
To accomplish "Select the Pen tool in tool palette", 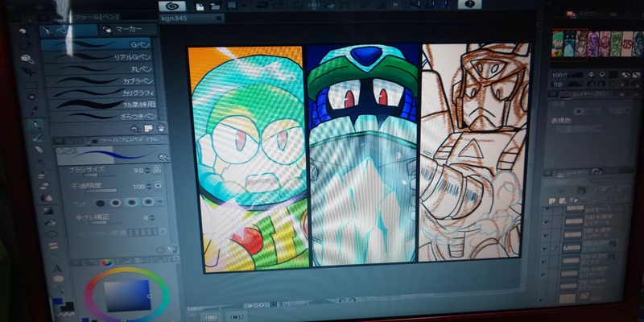I will click(x=36, y=124).
